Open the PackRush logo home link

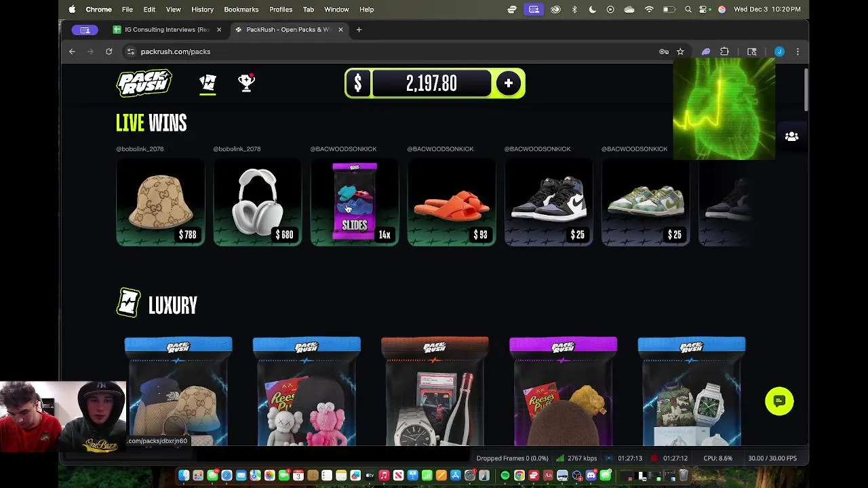(x=144, y=83)
